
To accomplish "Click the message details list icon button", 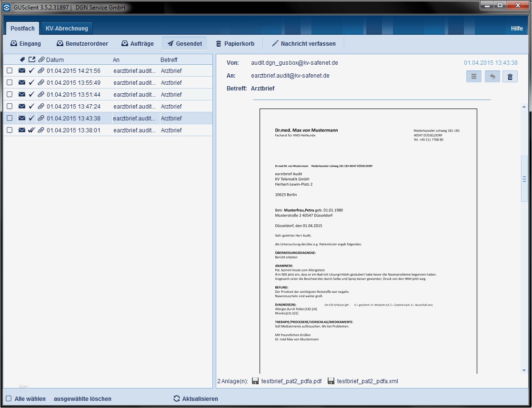I will (473, 77).
